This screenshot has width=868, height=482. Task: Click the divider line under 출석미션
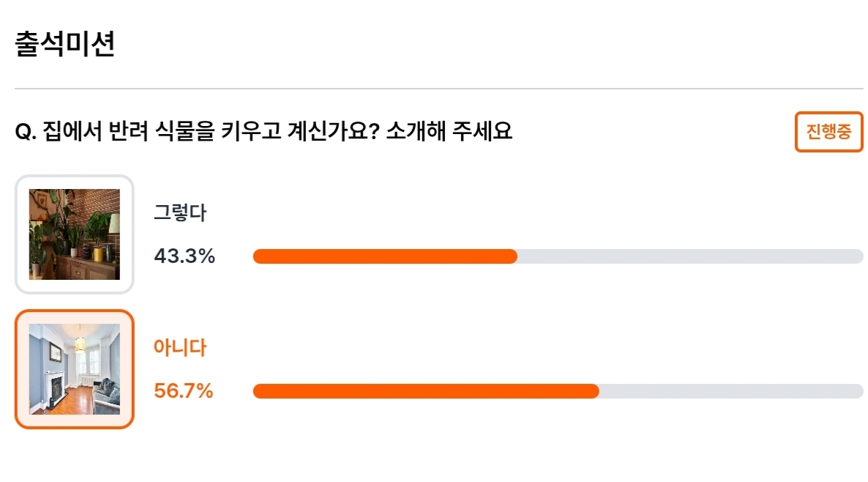coord(438,88)
